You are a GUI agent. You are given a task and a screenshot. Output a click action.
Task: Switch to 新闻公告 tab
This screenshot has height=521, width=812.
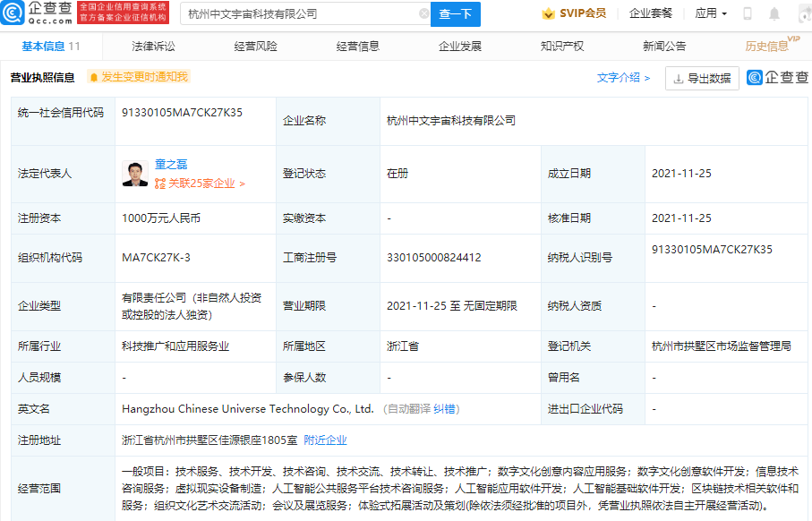[664, 46]
